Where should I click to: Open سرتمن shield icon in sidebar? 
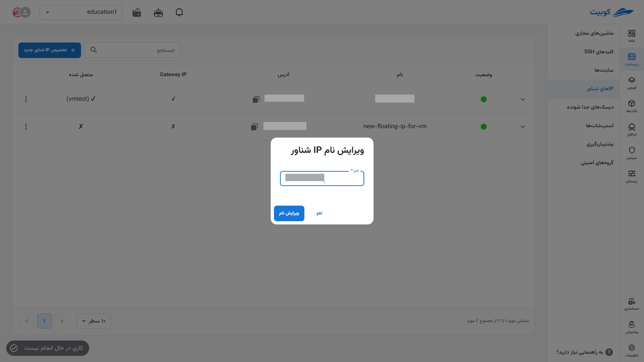click(632, 153)
